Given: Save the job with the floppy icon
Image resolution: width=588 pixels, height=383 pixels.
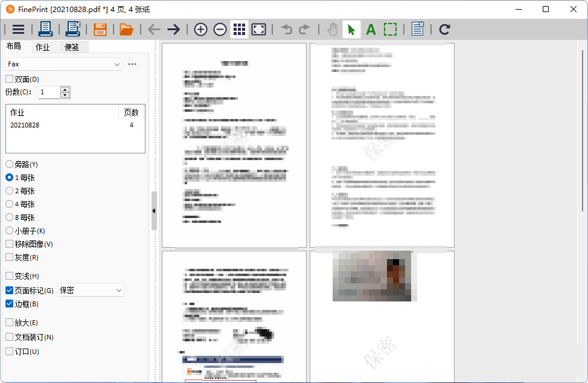Looking at the screenshot, I should 100,29.
